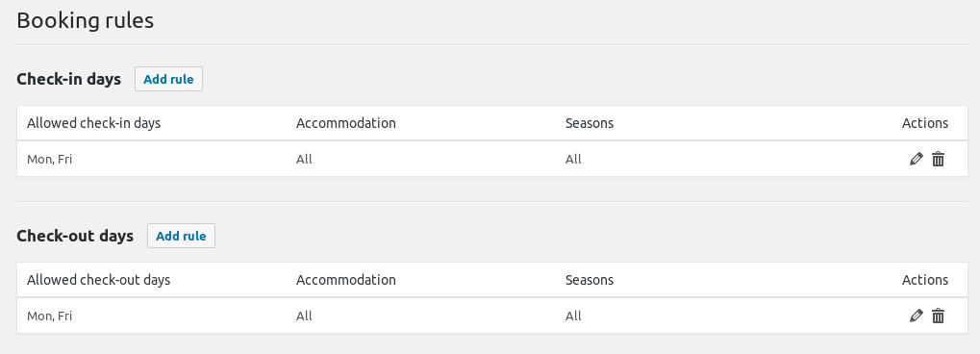Select Accommodation header in check-out table

pyautogui.click(x=345, y=280)
